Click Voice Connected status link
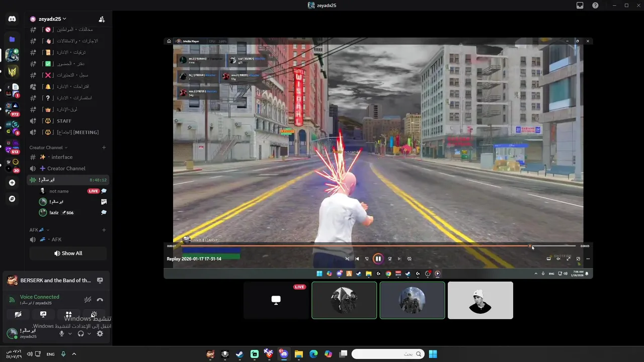 tap(39, 297)
